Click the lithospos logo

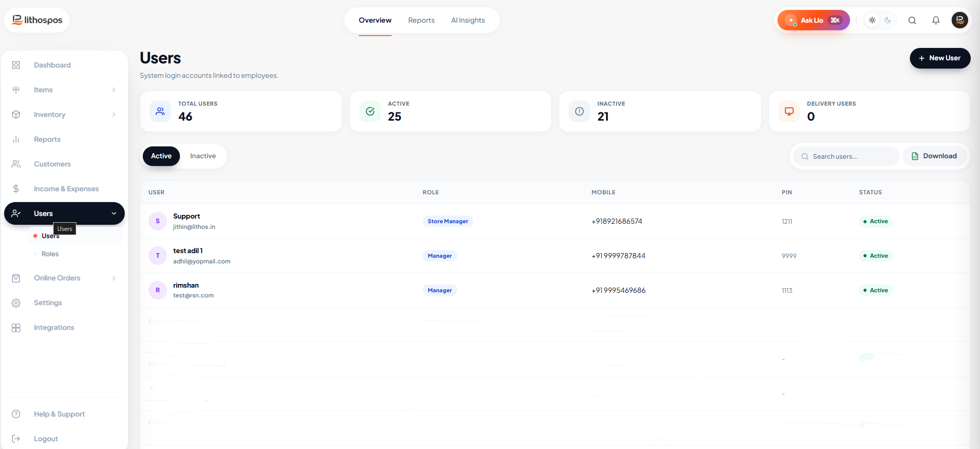coord(37,20)
